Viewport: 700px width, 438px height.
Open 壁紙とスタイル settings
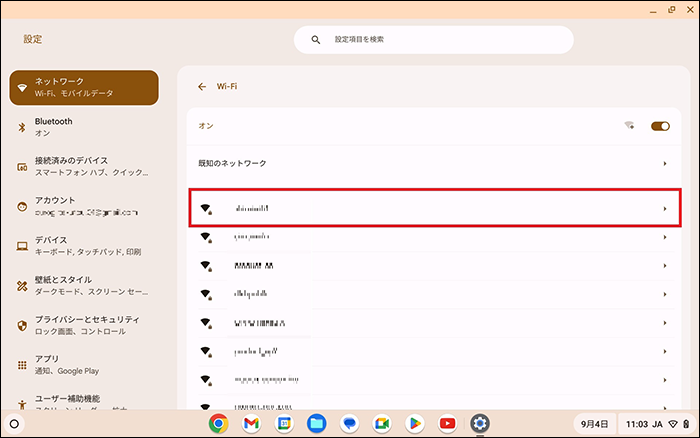(x=83, y=286)
